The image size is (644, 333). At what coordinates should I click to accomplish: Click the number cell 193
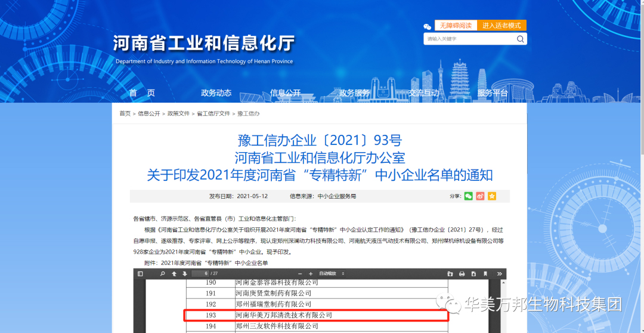click(210, 315)
